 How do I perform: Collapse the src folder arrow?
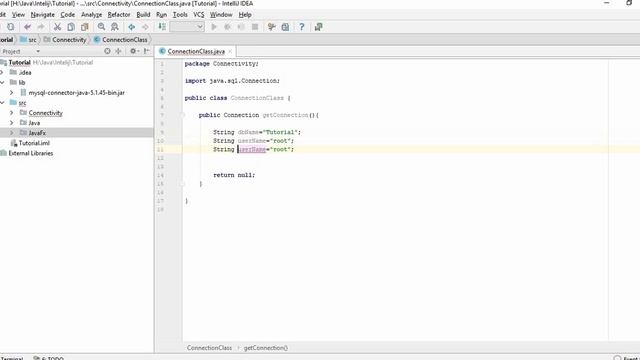click(2, 102)
